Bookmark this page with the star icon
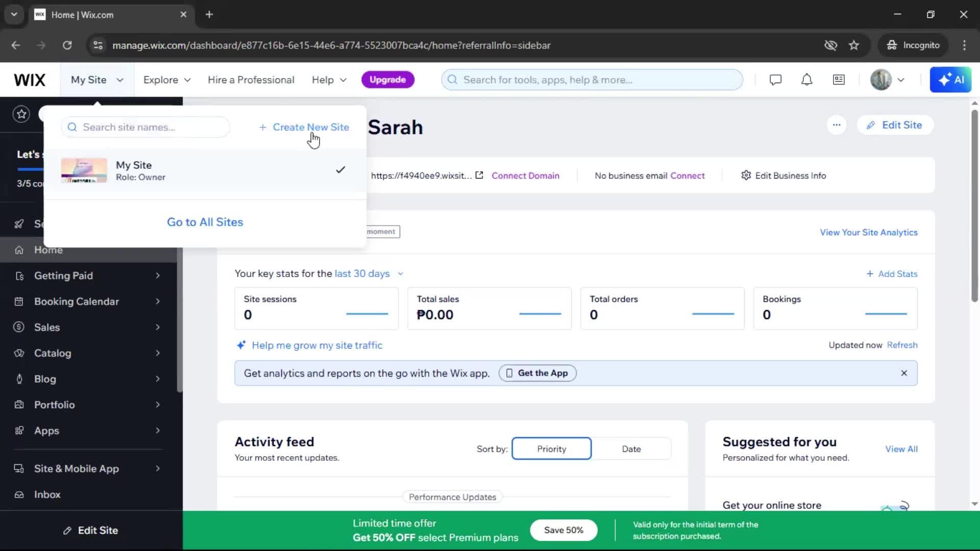The image size is (980, 551). pos(854,45)
